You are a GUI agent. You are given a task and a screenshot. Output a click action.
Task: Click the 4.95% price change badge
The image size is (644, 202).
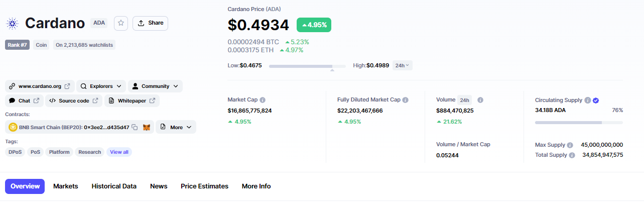coord(314,25)
